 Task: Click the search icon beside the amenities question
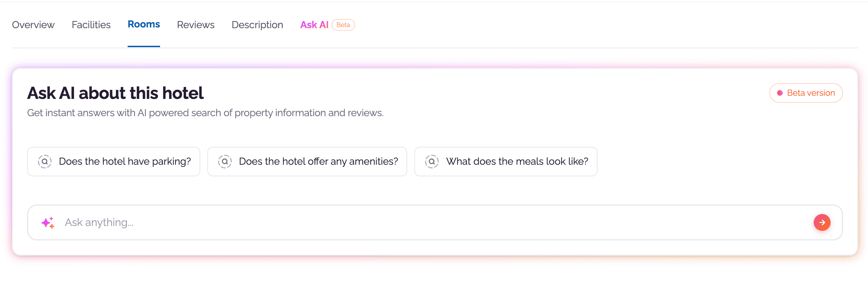[225, 162]
